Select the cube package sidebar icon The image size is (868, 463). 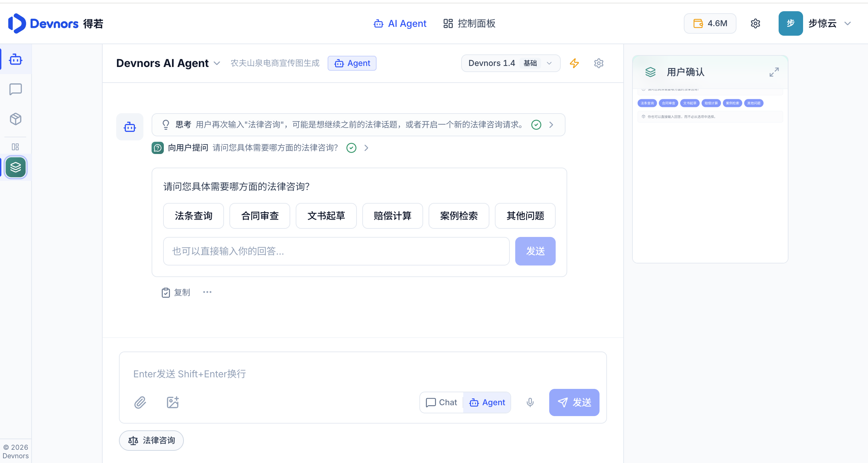click(x=16, y=119)
